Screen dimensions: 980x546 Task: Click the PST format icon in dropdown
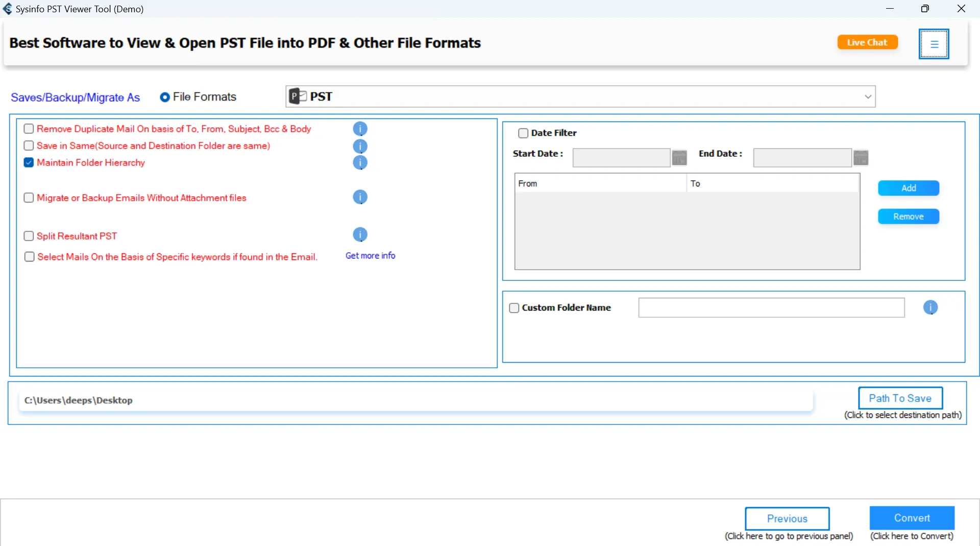tap(298, 97)
